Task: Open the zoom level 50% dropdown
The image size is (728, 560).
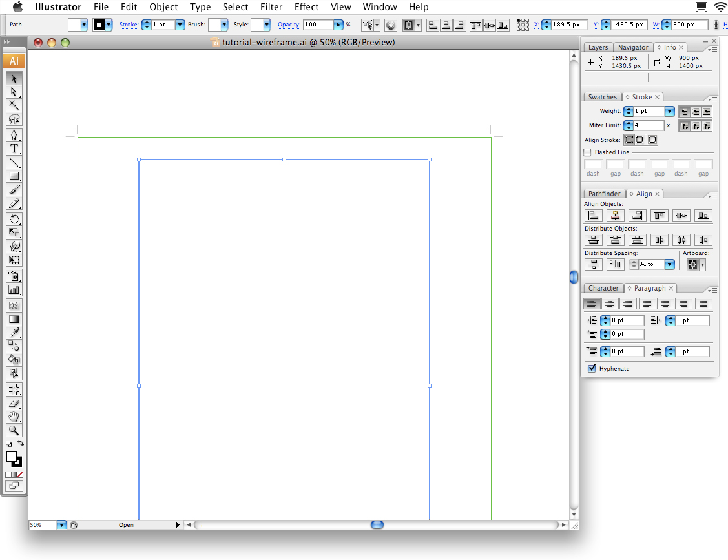Action: (x=62, y=524)
